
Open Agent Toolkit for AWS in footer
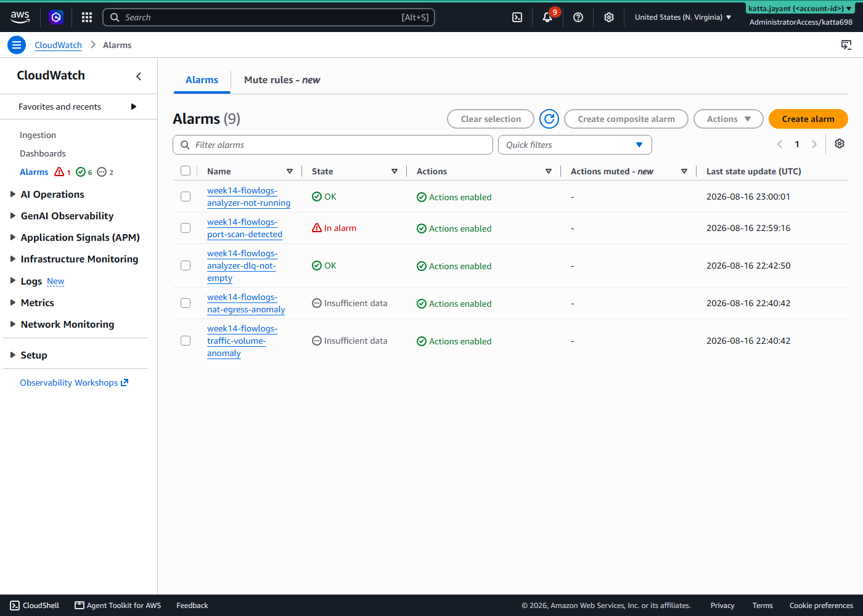coord(118,606)
